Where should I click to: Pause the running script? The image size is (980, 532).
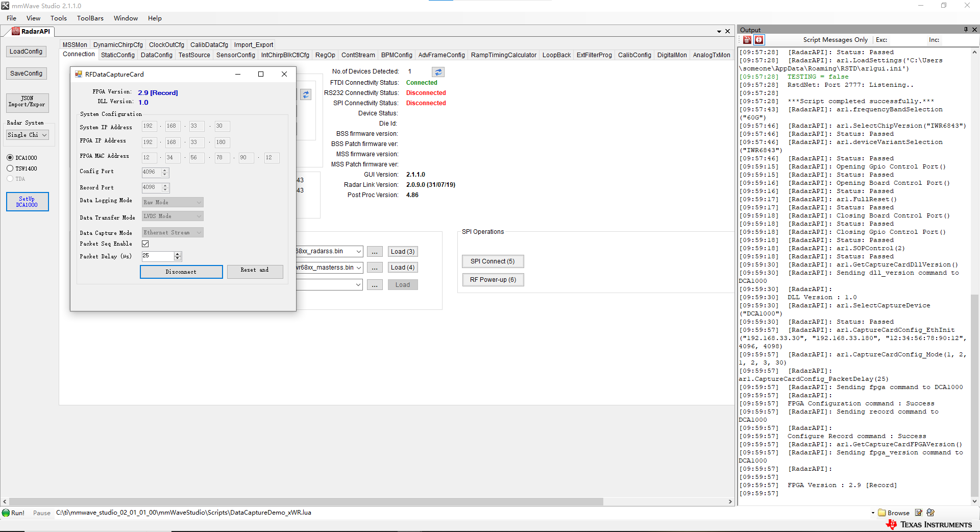click(42, 513)
